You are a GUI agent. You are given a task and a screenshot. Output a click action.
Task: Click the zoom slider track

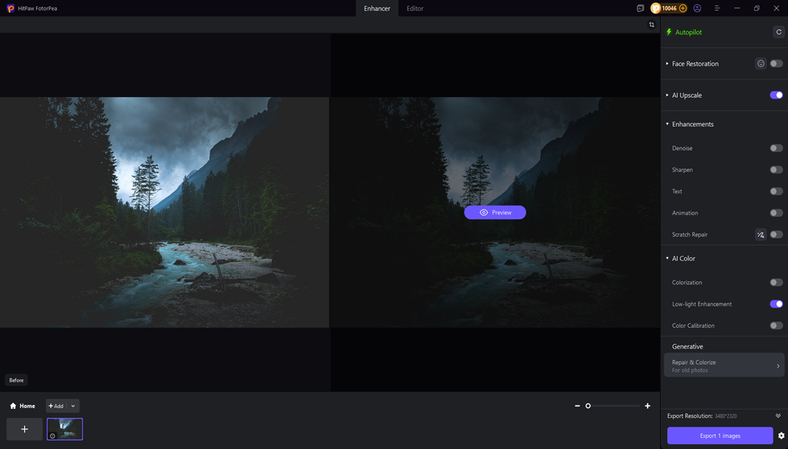(612, 406)
